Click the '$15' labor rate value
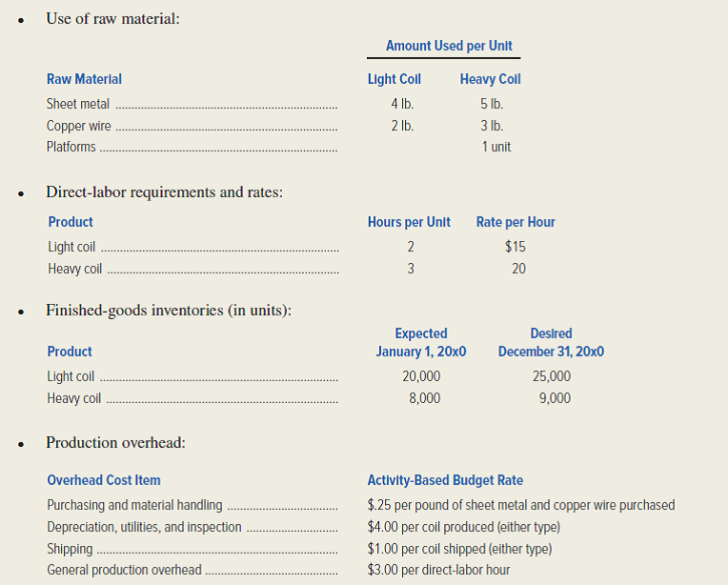 tap(516, 246)
